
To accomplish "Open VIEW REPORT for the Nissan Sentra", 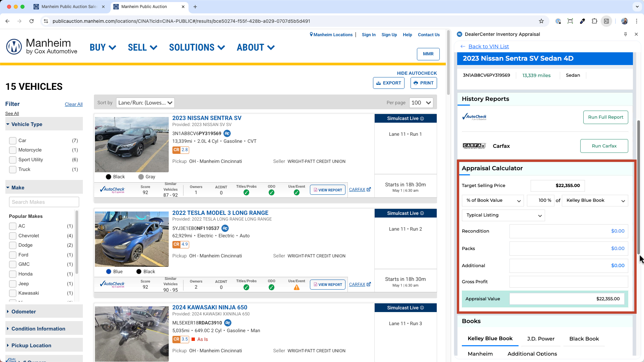I will point(328,190).
